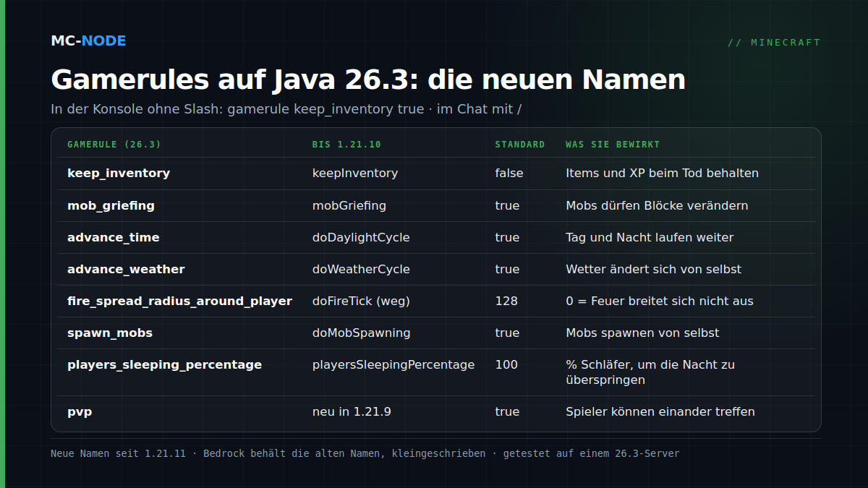Select the mob_griefing gamerule cell
Screen dimensions: 868x488
tap(111, 205)
